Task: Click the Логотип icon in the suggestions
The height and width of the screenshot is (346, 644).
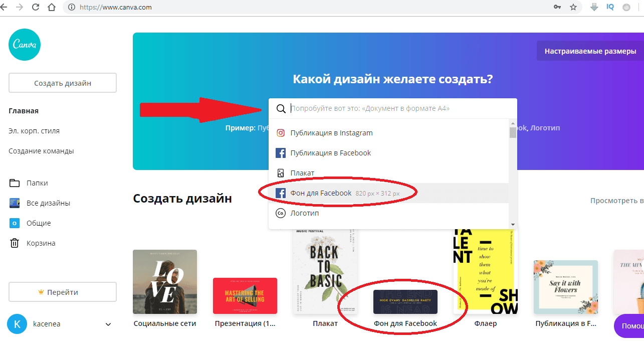Action: 281,213
